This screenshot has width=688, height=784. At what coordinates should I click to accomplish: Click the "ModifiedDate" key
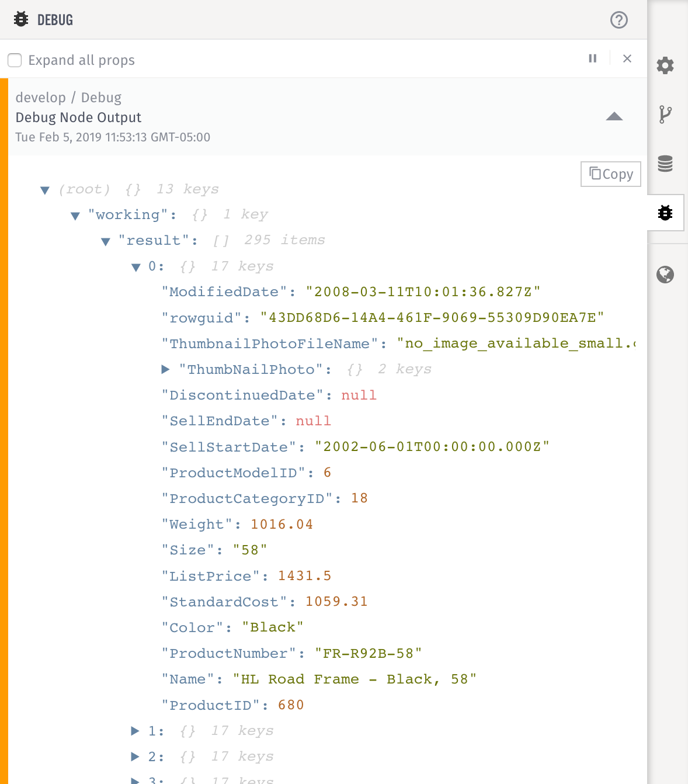[224, 292]
